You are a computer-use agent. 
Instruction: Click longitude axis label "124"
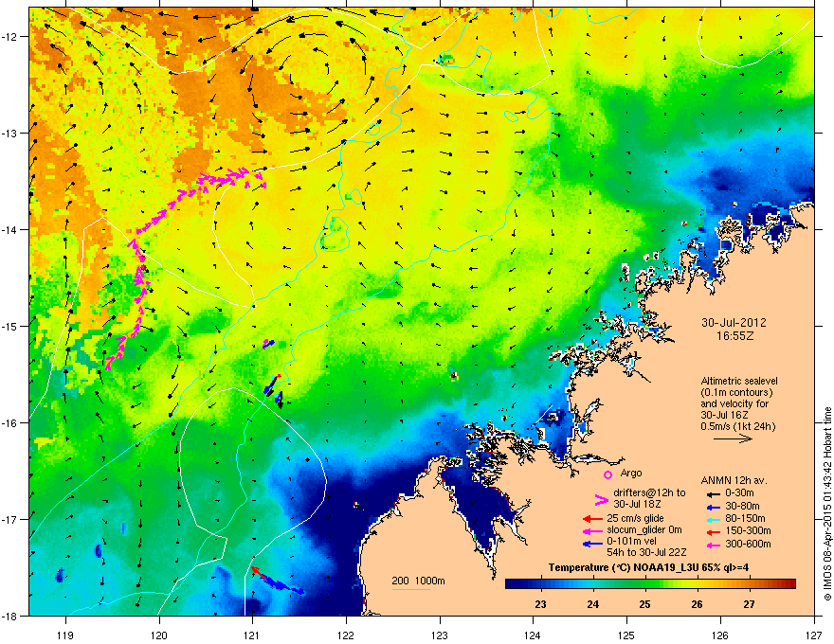tap(533, 635)
